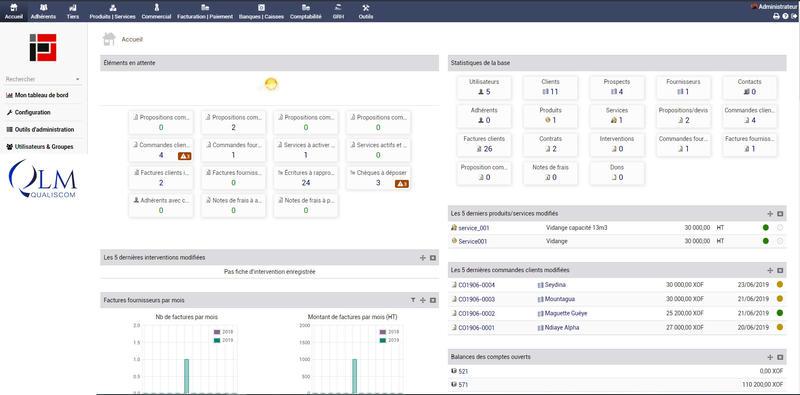Toggle the empty purchase status circle of service_001

(x=780, y=227)
